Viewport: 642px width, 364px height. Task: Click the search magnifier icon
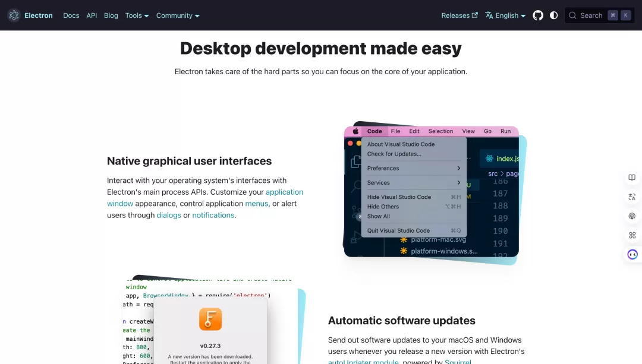(572, 15)
